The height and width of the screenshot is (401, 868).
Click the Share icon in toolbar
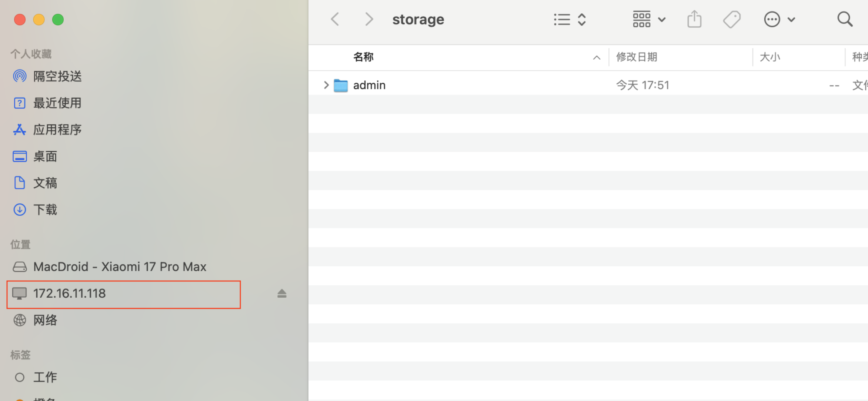(694, 19)
